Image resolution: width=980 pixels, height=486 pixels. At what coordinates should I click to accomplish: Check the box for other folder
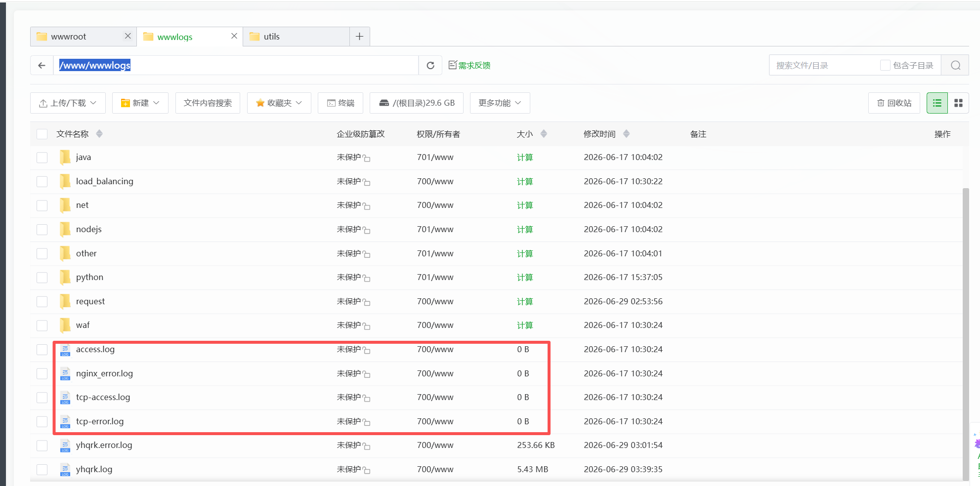(x=42, y=254)
